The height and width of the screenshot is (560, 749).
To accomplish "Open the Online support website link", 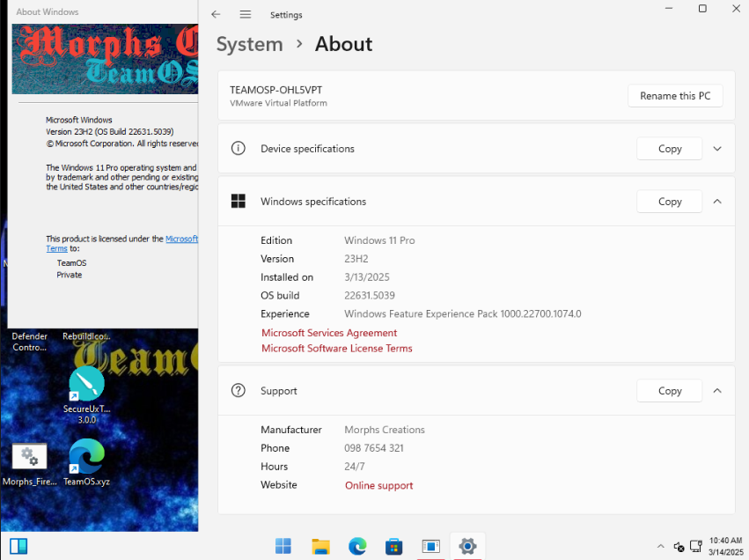I will tap(378, 485).
